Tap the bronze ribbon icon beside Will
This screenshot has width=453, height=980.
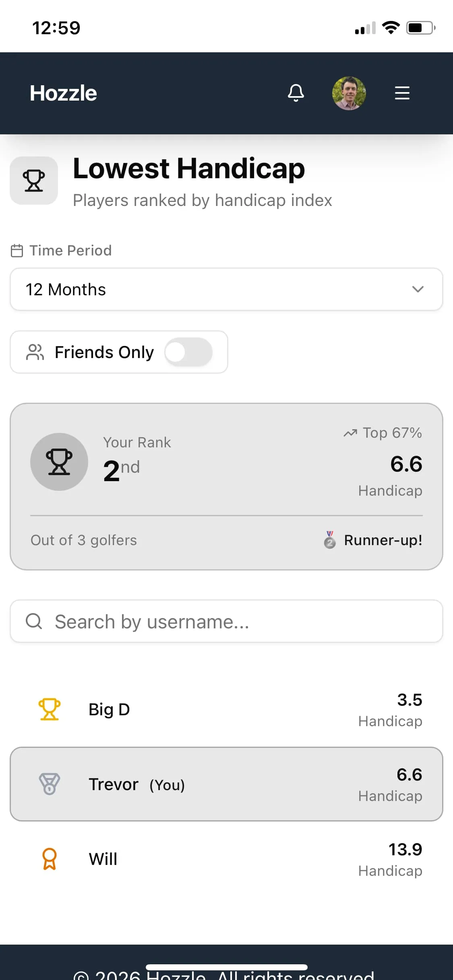click(x=50, y=859)
